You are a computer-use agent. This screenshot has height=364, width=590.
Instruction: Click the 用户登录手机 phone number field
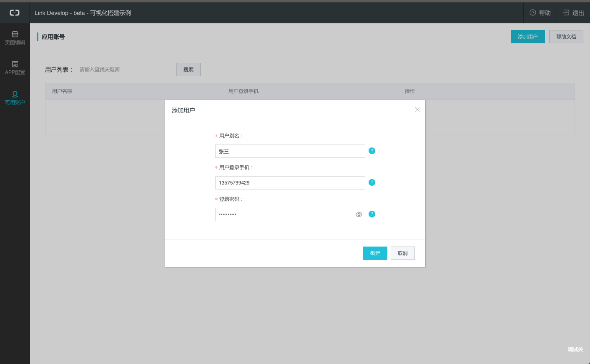290,183
